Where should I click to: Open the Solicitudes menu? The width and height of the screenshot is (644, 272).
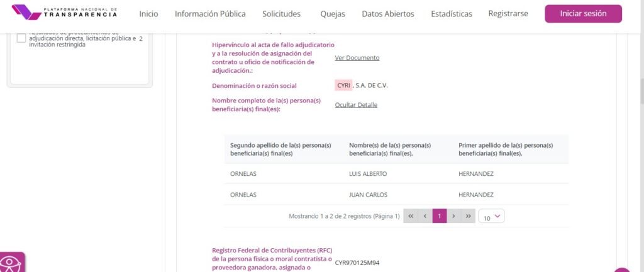pyautogui.click(x=281, y=14)
